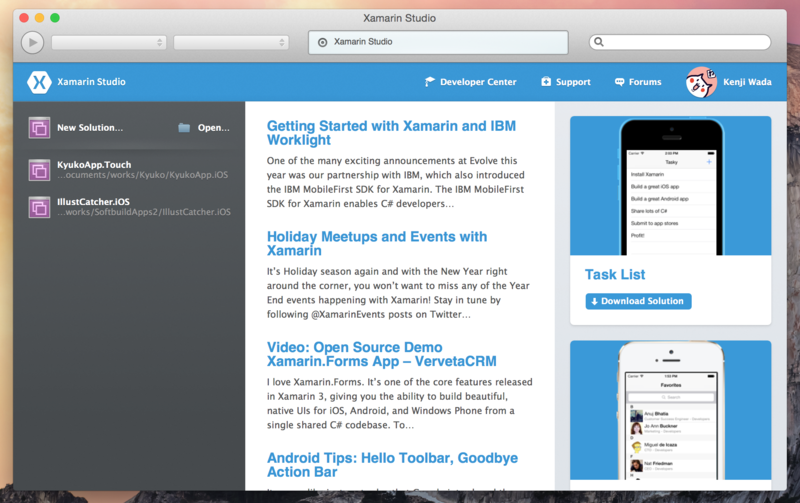The image size is (800, 503).
Task: Click the SoftbuildApps2/IllustCatcher.iOS path text
Action: 144,212
